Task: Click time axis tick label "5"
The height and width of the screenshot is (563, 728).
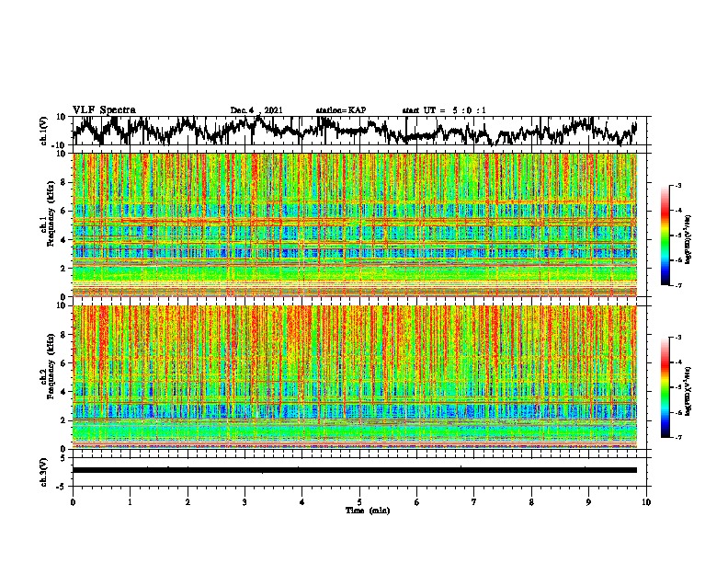Action: click(359, 502)
